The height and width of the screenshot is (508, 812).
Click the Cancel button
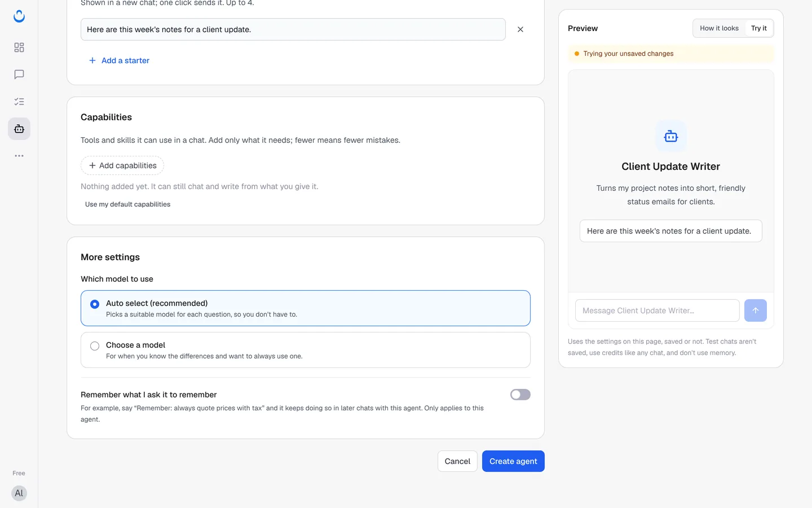(457, 461)
